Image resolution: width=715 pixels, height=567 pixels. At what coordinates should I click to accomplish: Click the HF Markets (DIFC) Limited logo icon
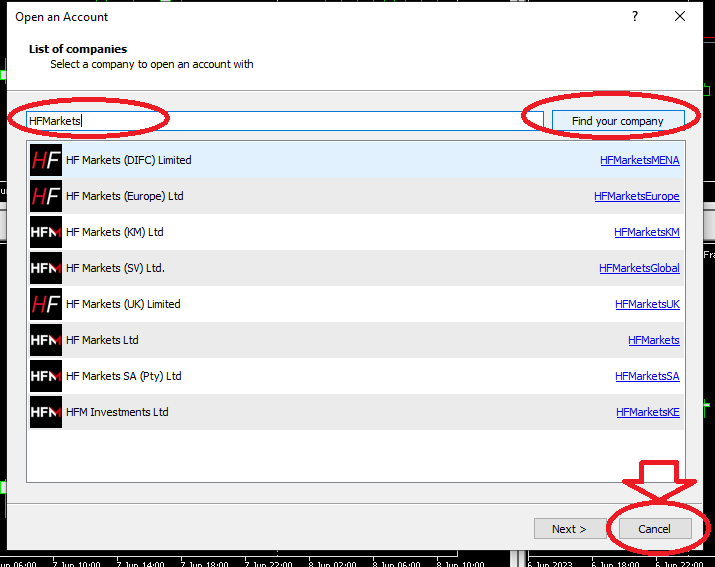46,160
